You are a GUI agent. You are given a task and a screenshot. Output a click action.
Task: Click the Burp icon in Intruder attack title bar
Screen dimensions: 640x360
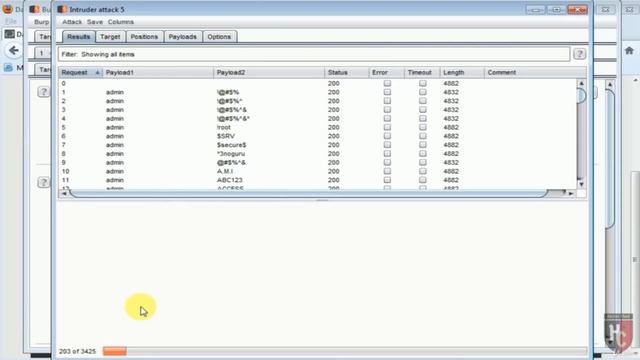point(62,9)
